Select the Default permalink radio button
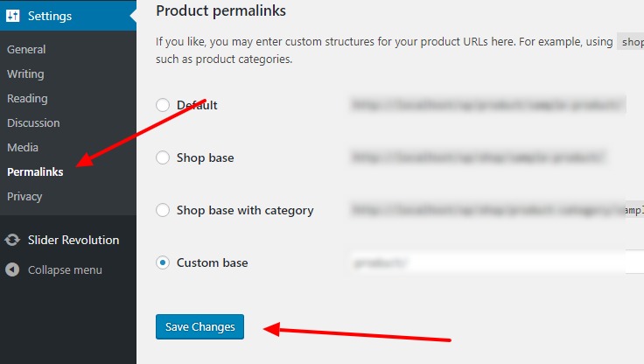 (x=163, y=105)
